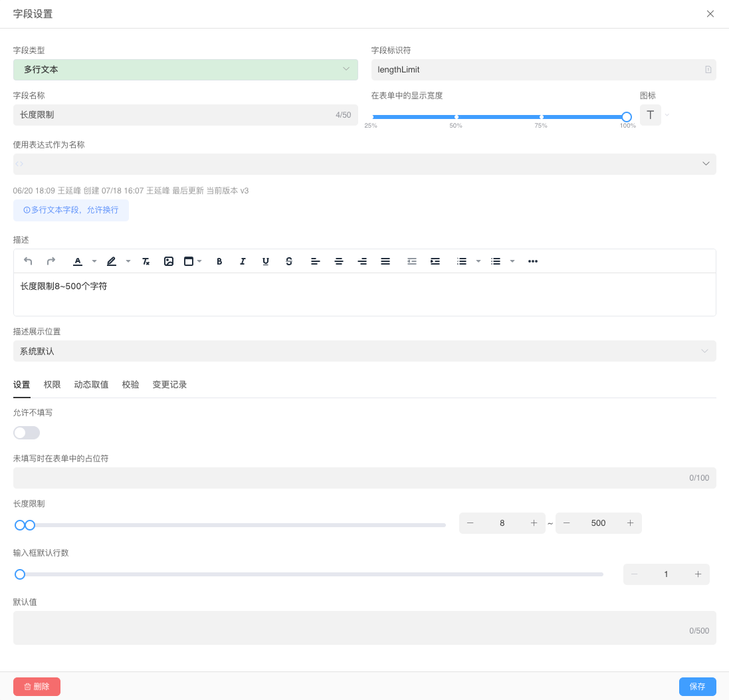Click the 50% mark on display width slider
729x700 pixels.
tap(456, 117)
